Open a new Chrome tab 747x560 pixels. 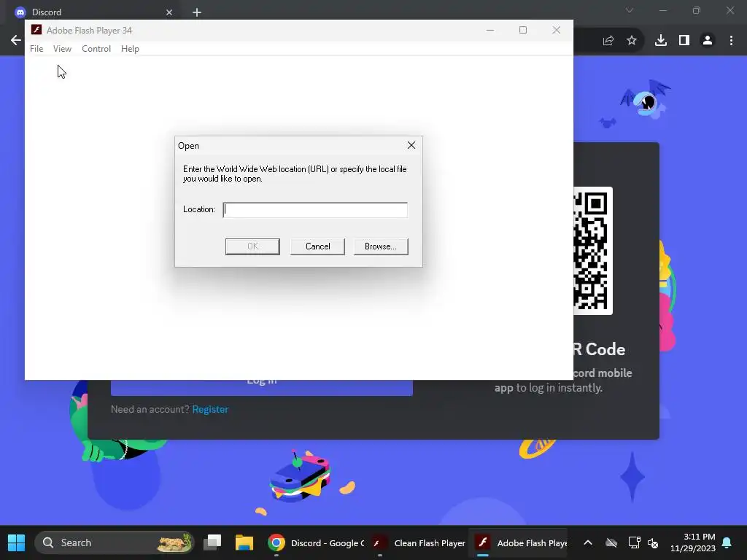click(197, 12)
